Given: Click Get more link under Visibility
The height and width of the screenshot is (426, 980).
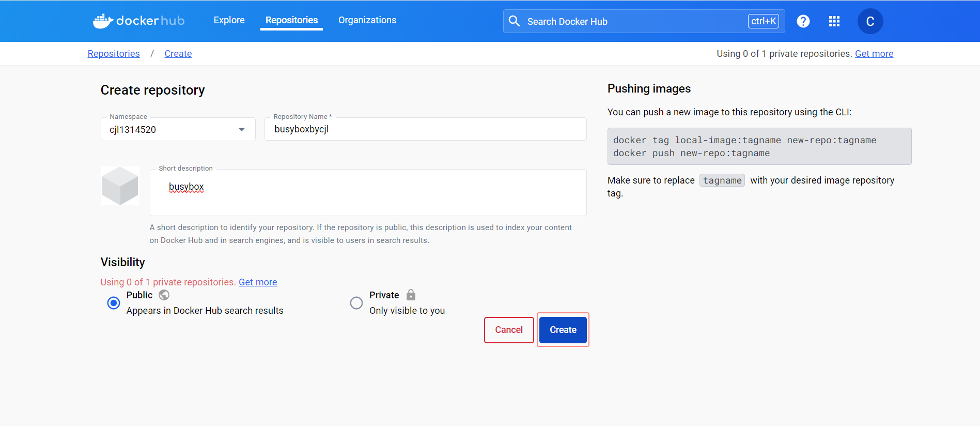Looking at the screenshot, I should (x=258, y=282).
